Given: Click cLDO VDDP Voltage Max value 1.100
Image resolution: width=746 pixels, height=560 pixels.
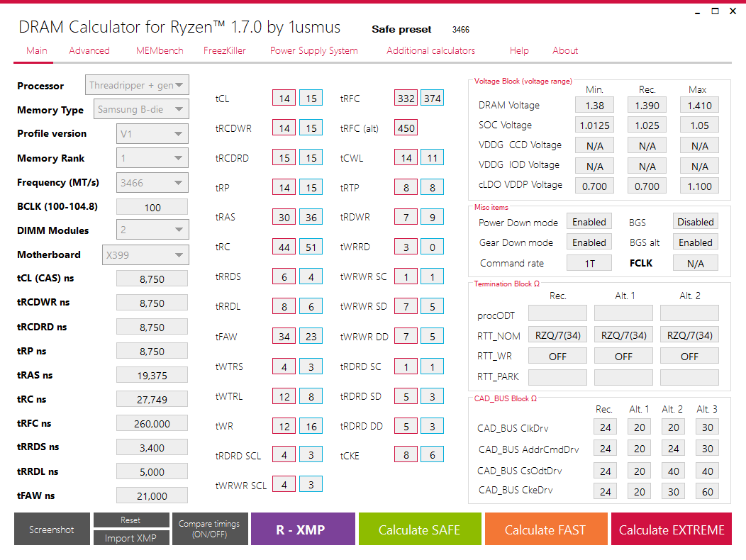Looking at the screenshot, I should 699,186.
